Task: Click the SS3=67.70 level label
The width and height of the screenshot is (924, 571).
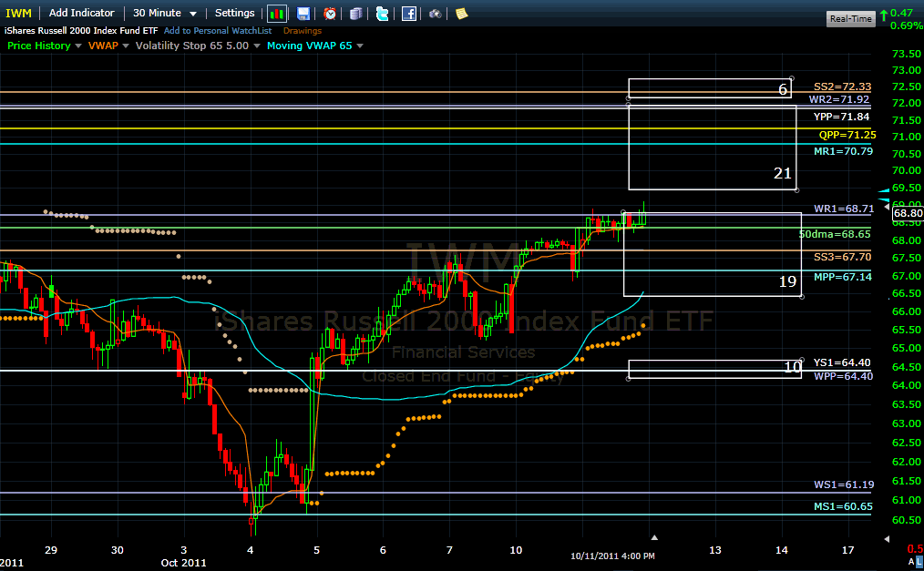Action: pos(842,257)
